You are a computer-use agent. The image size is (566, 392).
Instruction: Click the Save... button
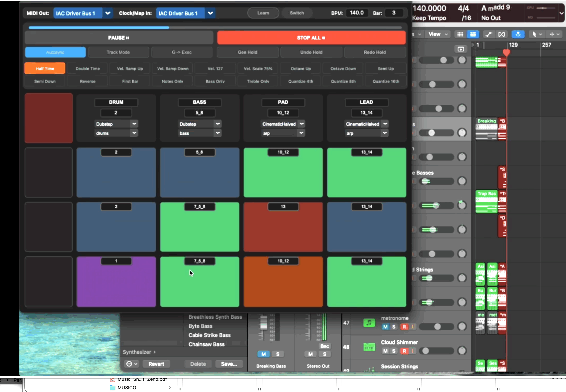tap(229, 364)
